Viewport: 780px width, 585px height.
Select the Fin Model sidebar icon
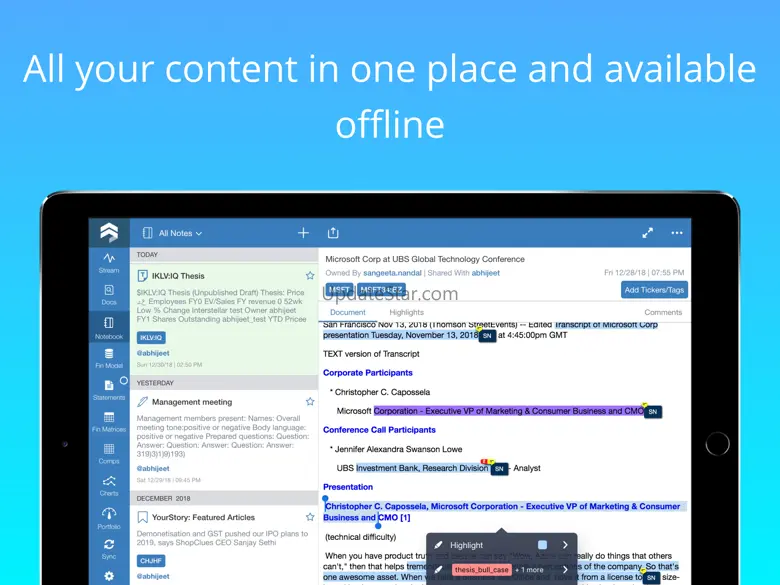click(x=108, y=358)
